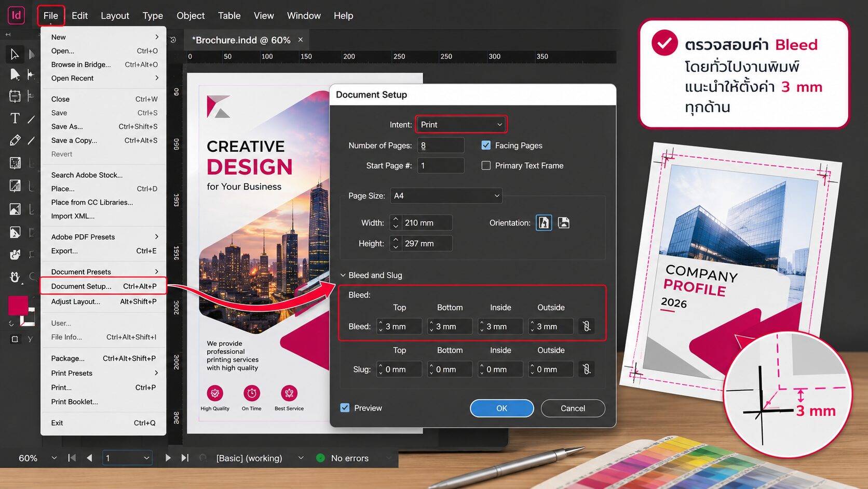Open the File menu
The width and height of the screenshot is (868, 489).
tap(51, 16)
